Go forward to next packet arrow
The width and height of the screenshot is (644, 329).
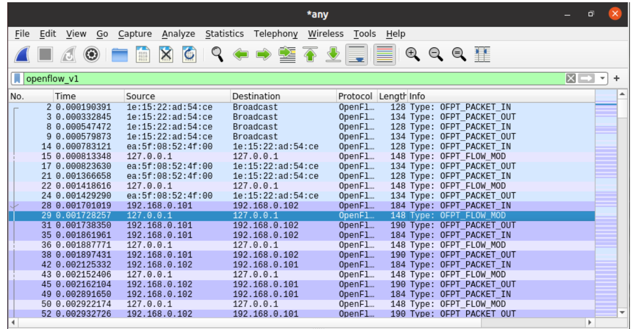tap(264, 54)
